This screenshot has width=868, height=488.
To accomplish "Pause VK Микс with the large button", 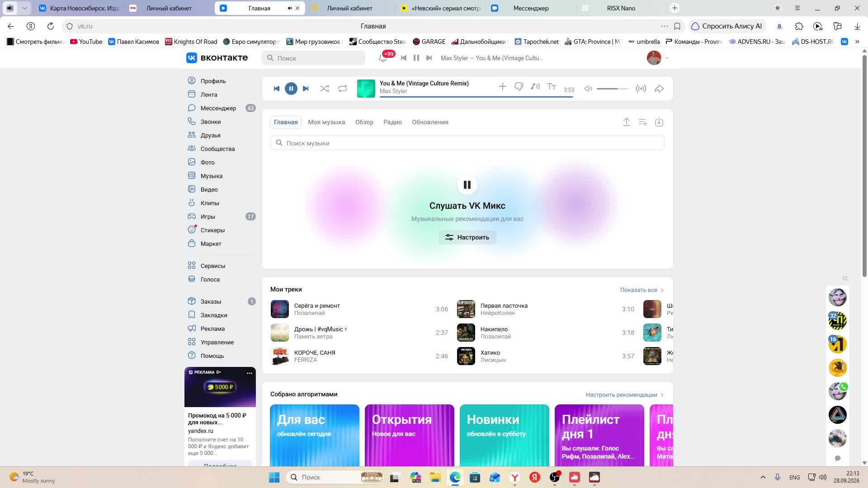I will 467,185.
